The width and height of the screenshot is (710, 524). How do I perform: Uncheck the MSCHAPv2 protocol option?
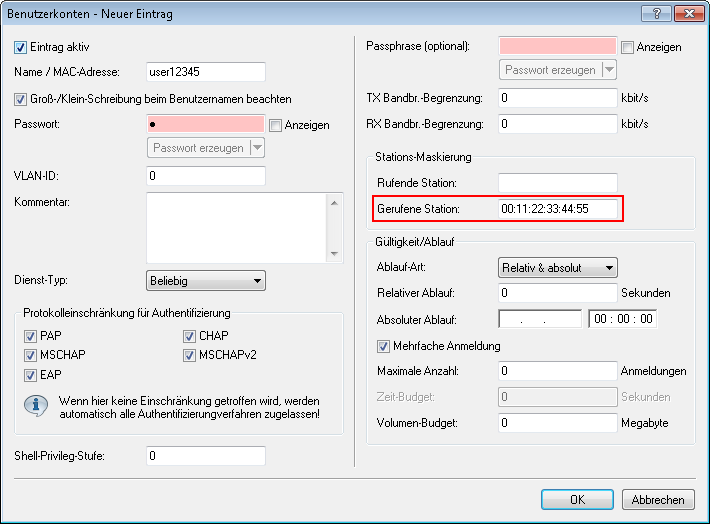(x=189, y=355)
